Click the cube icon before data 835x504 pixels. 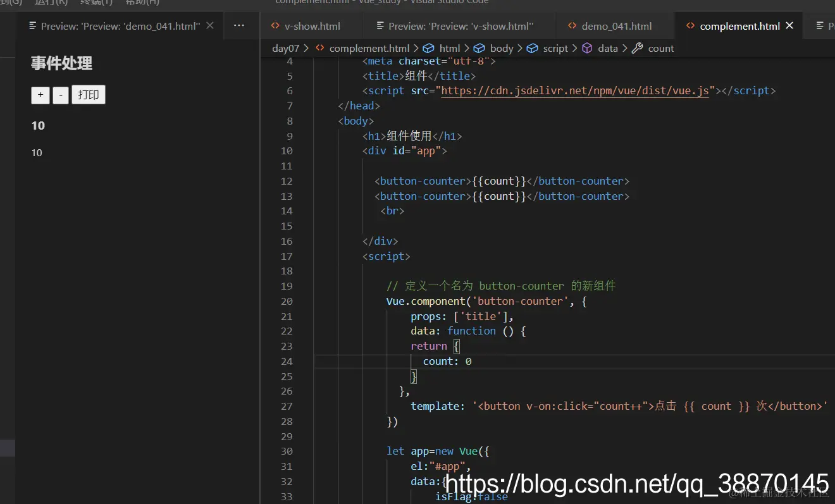coord(587,48)
